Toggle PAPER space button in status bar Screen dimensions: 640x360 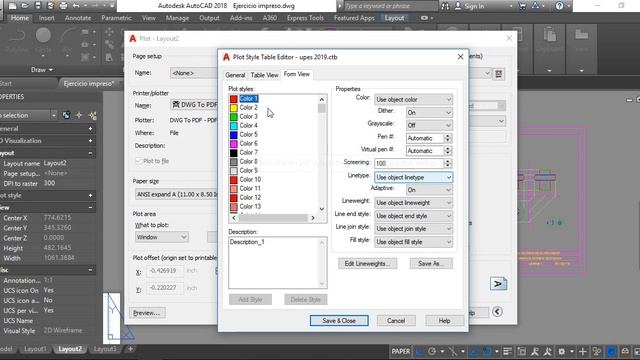401,351
